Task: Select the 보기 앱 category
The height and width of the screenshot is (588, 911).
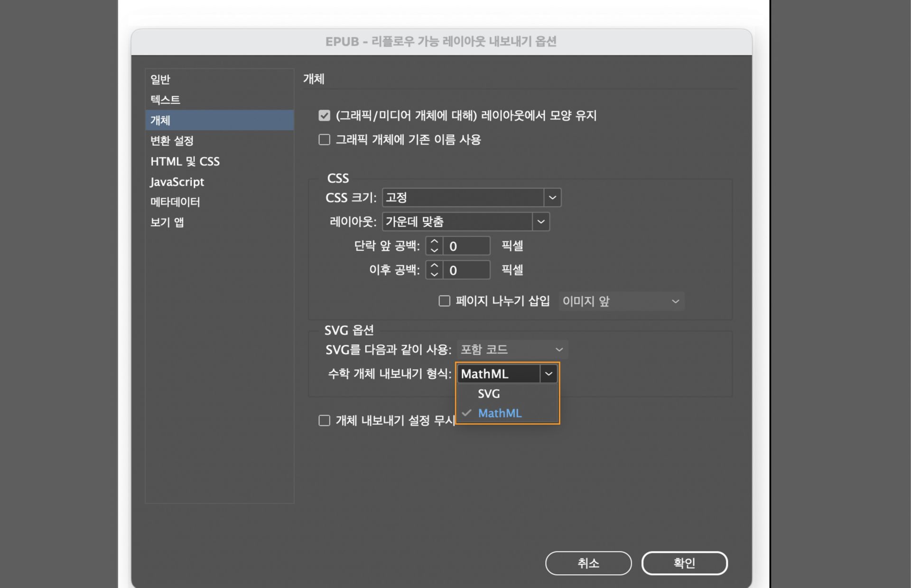Action: [x=167, y=222]
